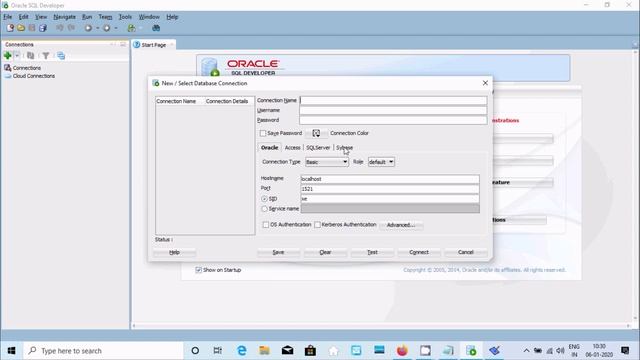Click the Save button in the dialog

[x=278, y=252]
